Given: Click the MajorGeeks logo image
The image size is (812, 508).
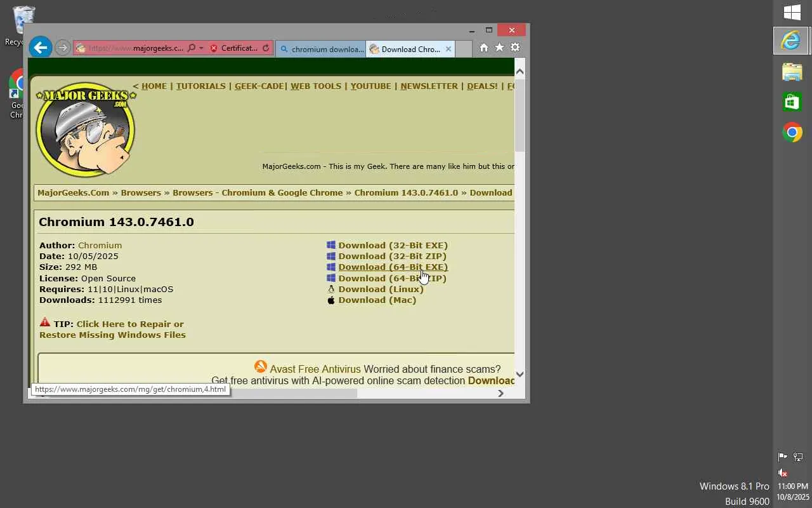Looking at the screenshot, I should [86, 130].
